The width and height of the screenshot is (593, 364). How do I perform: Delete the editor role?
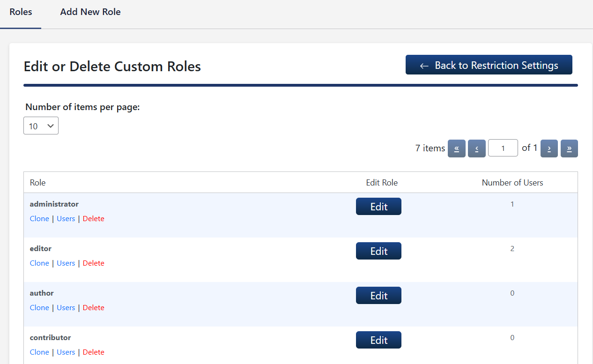pos(93,263)
